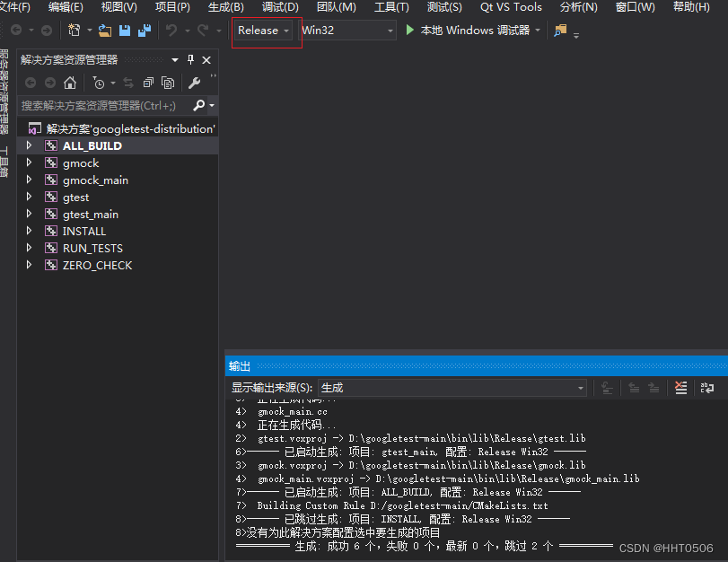The image size is (728, 562).
Task: Select solution 'googletest-distribution' node
Action: 122,128
